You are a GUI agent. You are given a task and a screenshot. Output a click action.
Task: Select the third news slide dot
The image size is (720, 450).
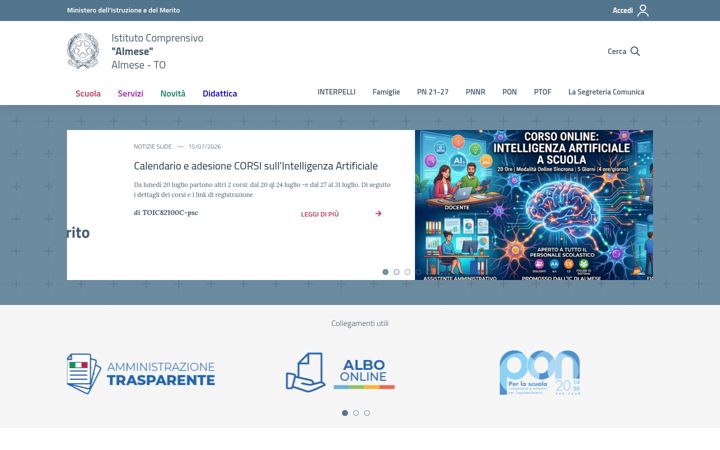(407, 272)
